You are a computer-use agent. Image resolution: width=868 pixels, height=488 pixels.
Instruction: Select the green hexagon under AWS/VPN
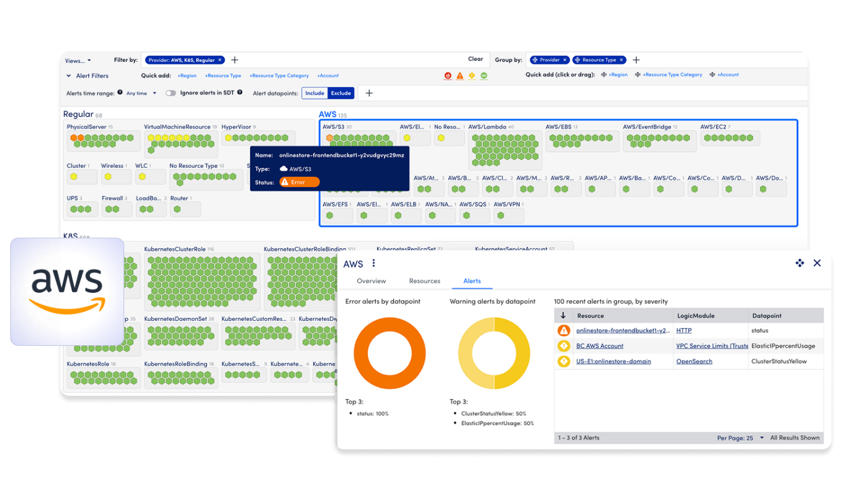(x=501, y=216)
